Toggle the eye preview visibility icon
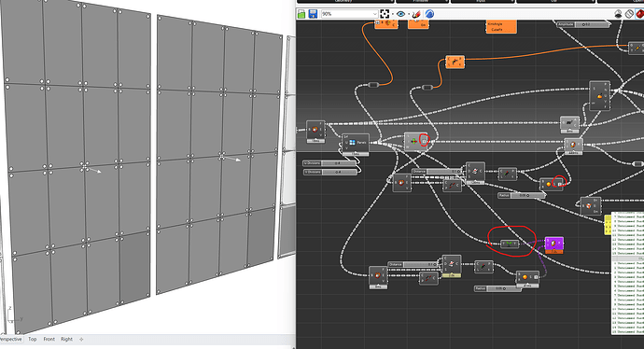The image size is (644, 349). point(400,14)
